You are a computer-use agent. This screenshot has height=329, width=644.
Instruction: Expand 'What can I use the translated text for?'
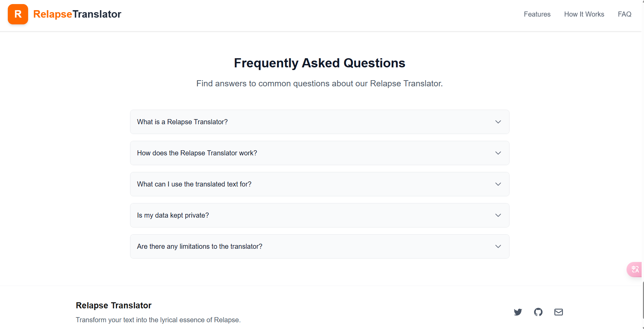coord(194,184)
